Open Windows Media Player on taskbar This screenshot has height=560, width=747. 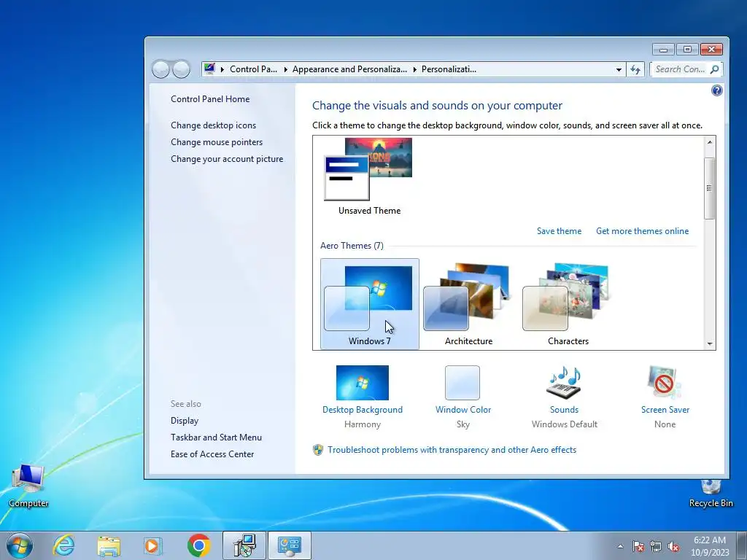153,545
